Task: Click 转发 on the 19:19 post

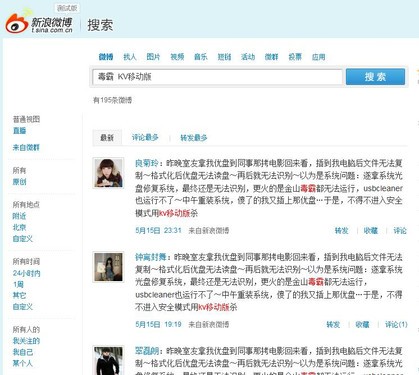Action: tap(333, 324)
